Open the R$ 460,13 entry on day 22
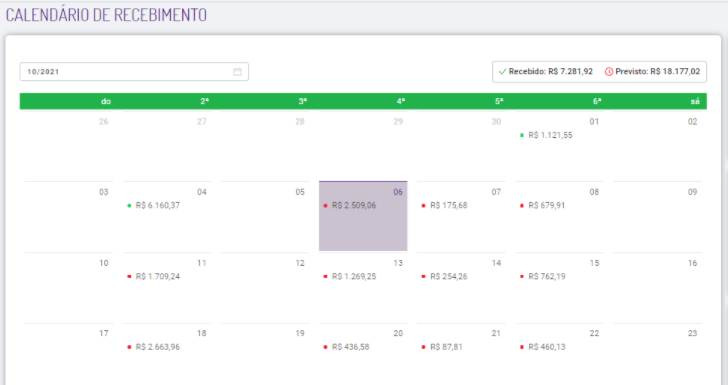This screenshot has width=728, height=385. tap(546, 347)
